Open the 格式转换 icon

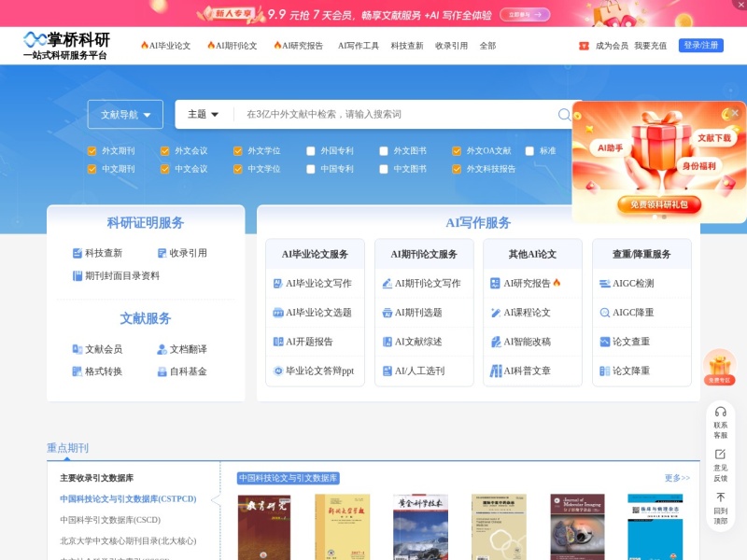tap(78, 371)
